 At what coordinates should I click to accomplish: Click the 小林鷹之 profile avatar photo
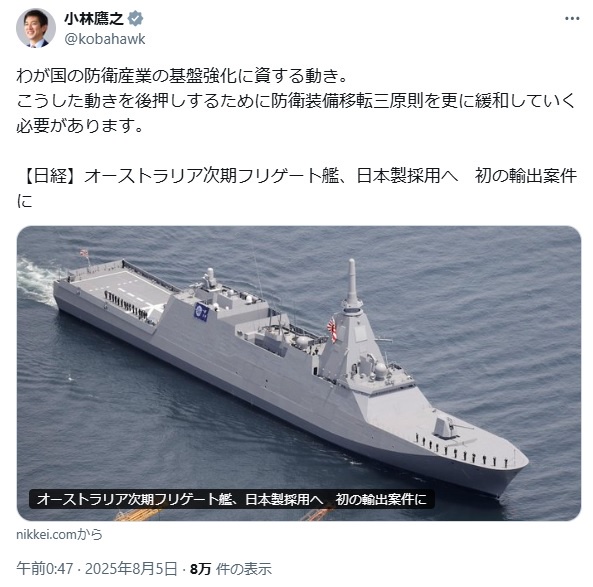coord(35,28)
